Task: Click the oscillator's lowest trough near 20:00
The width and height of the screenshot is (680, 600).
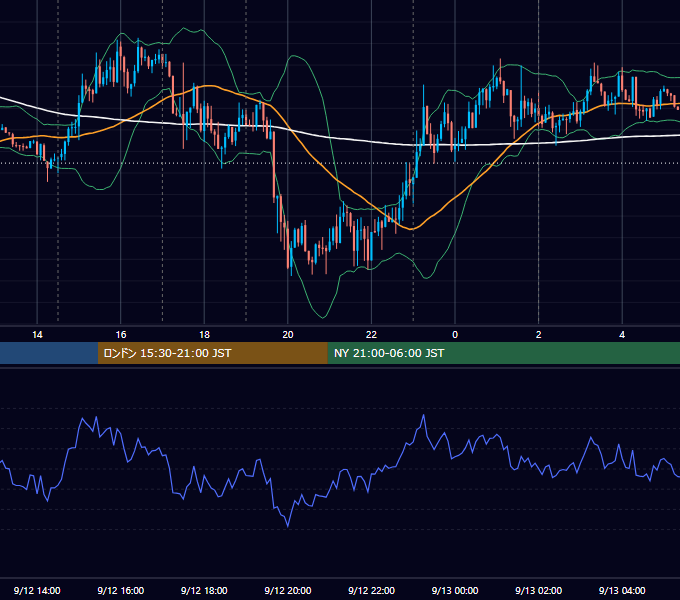Action: 288,526
